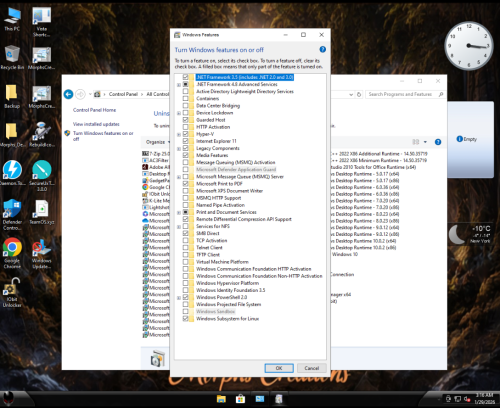Click the taskbar clock showing date and time
Image resolution: width=500 pixels, height=408 pixels.
pos(485,398)
